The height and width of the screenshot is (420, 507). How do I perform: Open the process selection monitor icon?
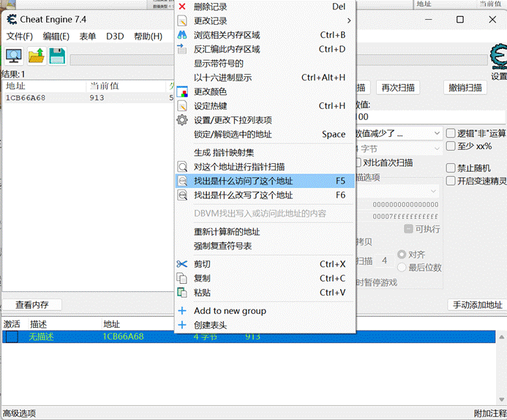tap(14, 56)
